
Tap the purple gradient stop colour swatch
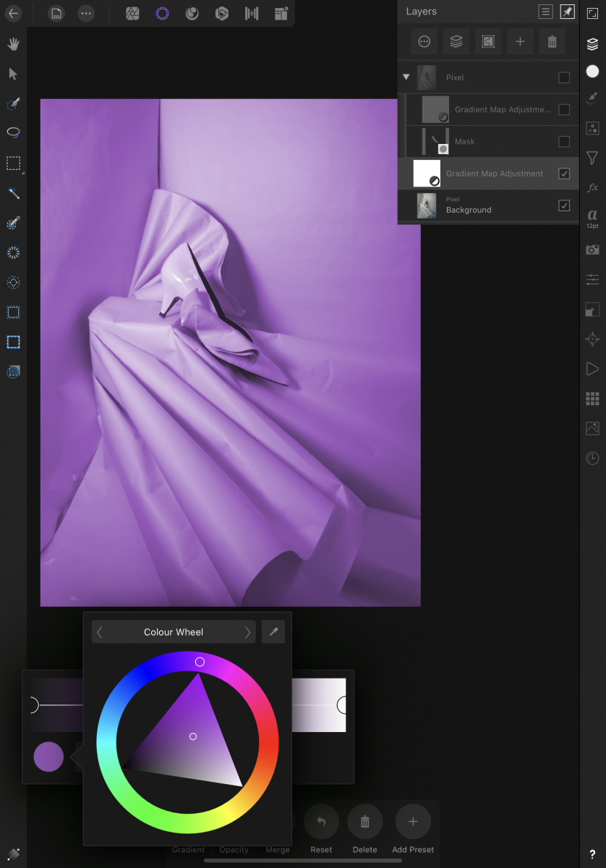click(48, 757)
